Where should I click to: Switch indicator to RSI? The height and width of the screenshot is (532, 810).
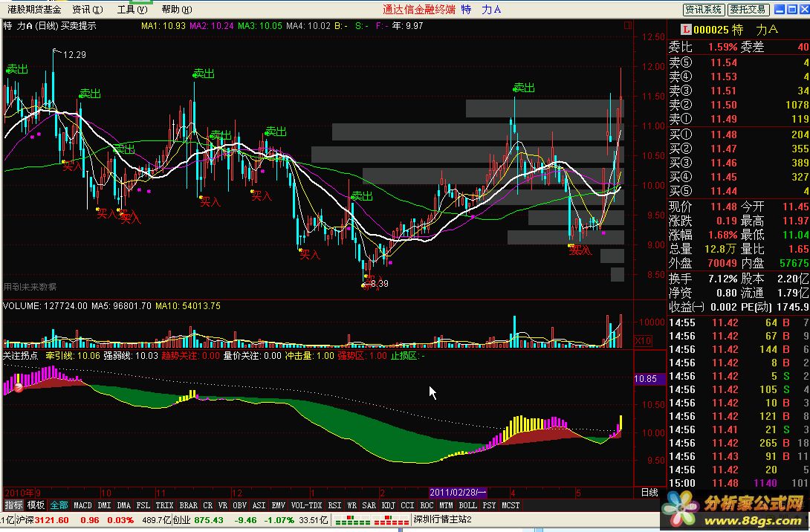(334, 505)
